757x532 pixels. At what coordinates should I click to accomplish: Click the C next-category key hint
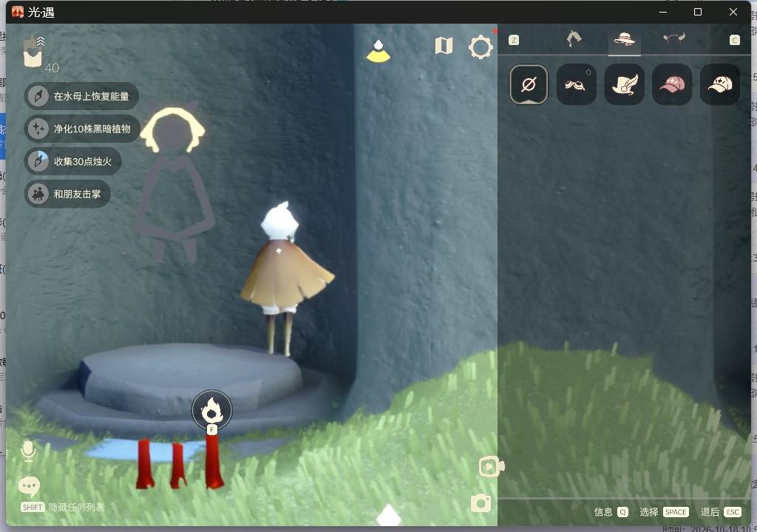734,40
